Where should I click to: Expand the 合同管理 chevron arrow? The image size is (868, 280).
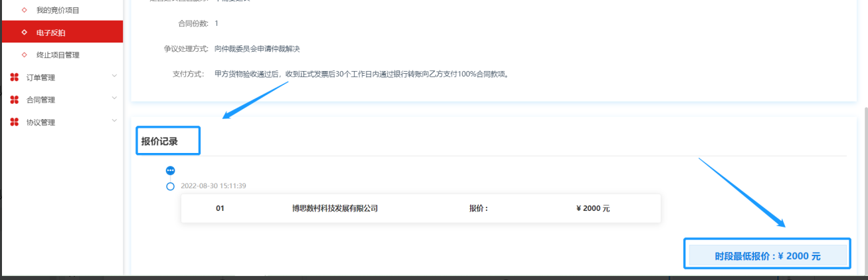click(x=114, y=98)
